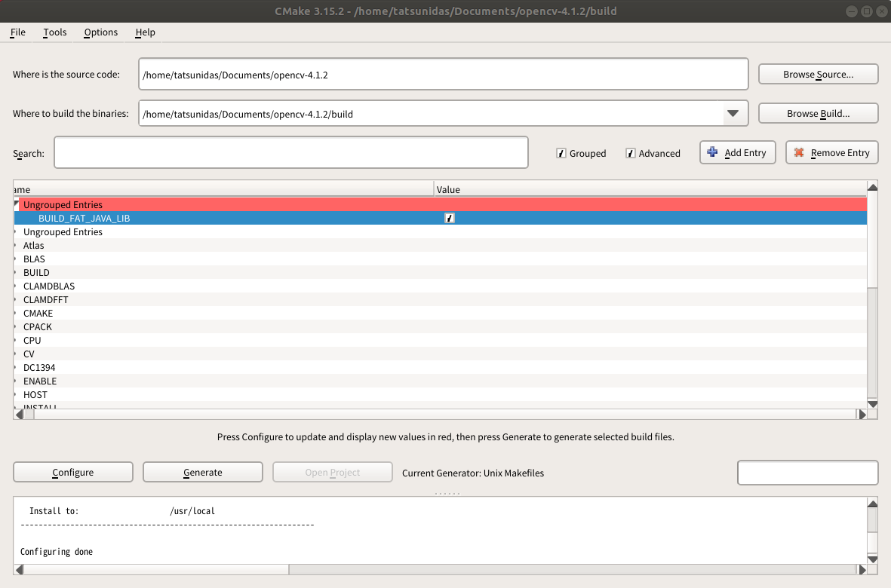This screenshot has height=588, width=891.
Task: Select the DC1394 group row
Action: coord(441,368)
